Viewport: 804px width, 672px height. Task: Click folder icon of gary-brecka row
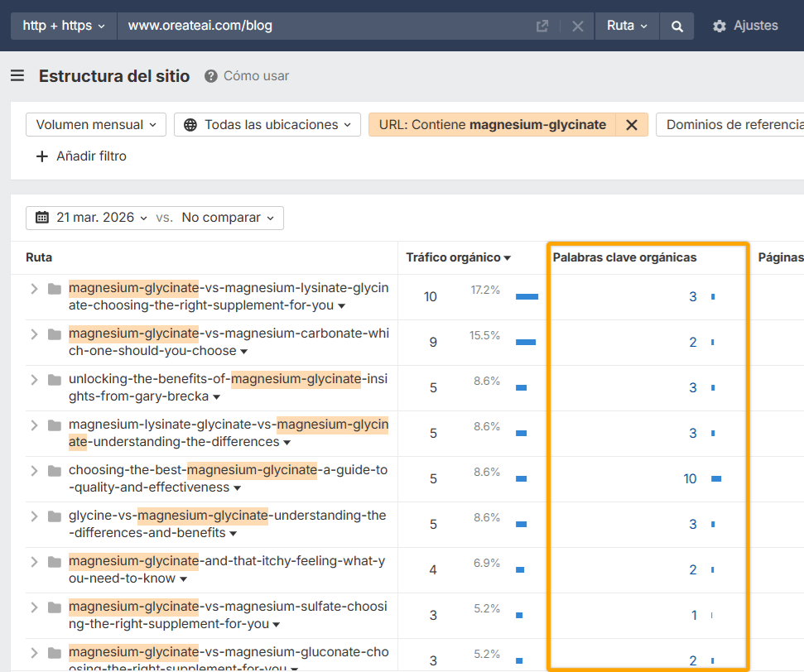55,379
